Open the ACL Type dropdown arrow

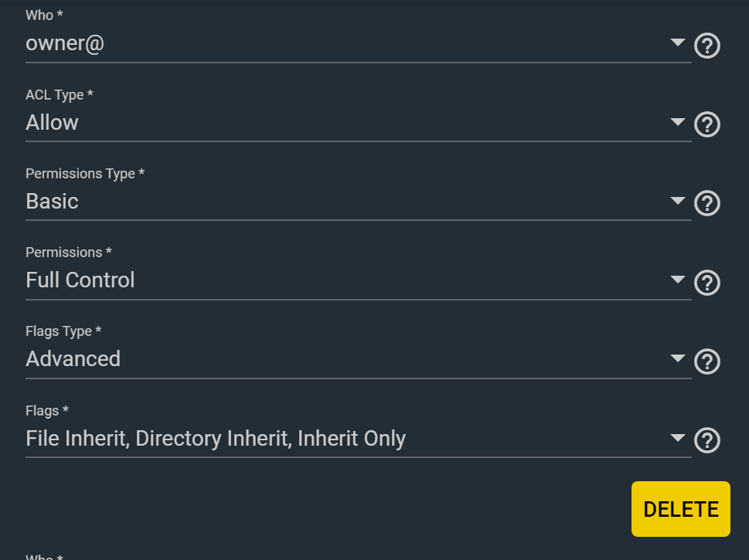(678, 121)
